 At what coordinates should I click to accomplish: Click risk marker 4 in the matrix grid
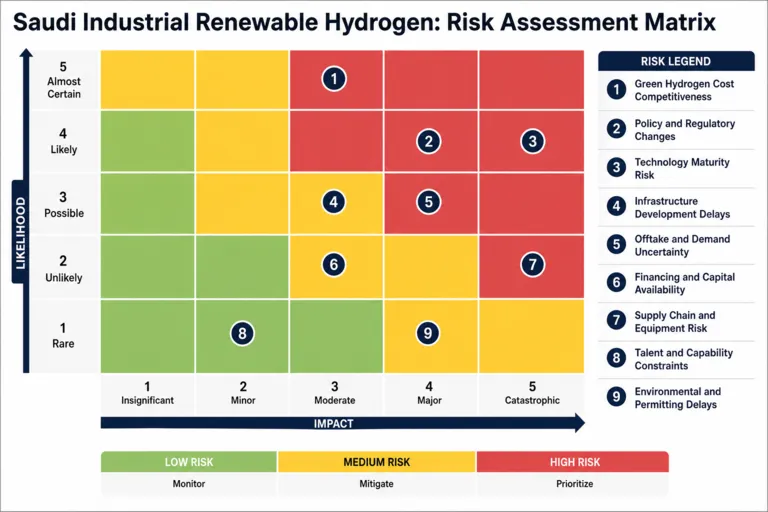tap(334, 202)
